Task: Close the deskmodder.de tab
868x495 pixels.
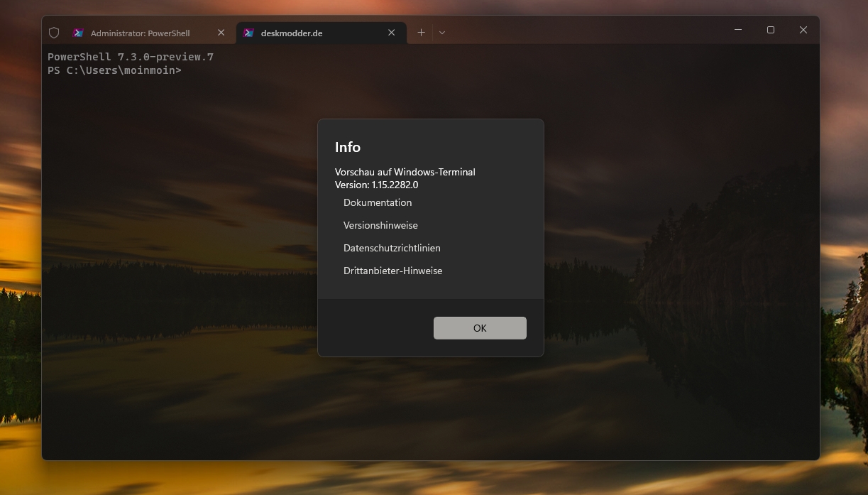Action: [x=391, y=33]
